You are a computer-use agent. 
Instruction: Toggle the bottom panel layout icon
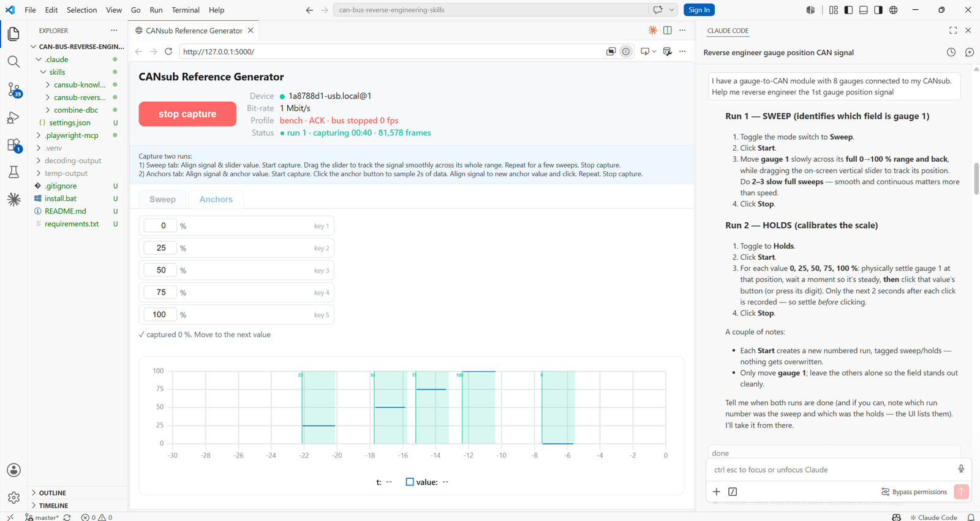pos(864,10)
